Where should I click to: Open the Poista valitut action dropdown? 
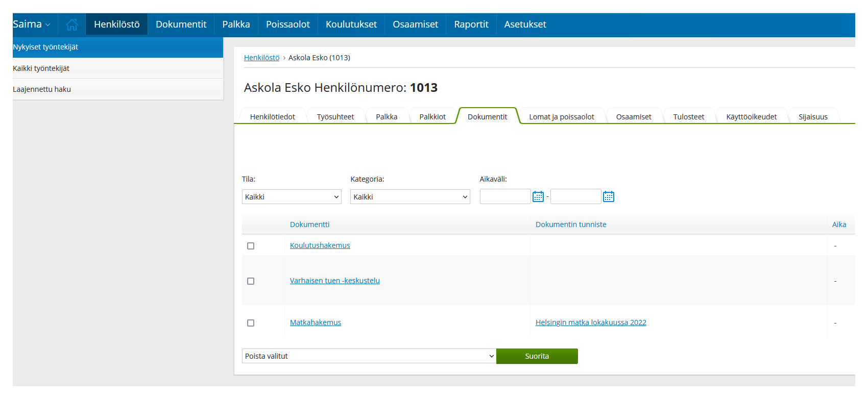(x=369, y=356)
